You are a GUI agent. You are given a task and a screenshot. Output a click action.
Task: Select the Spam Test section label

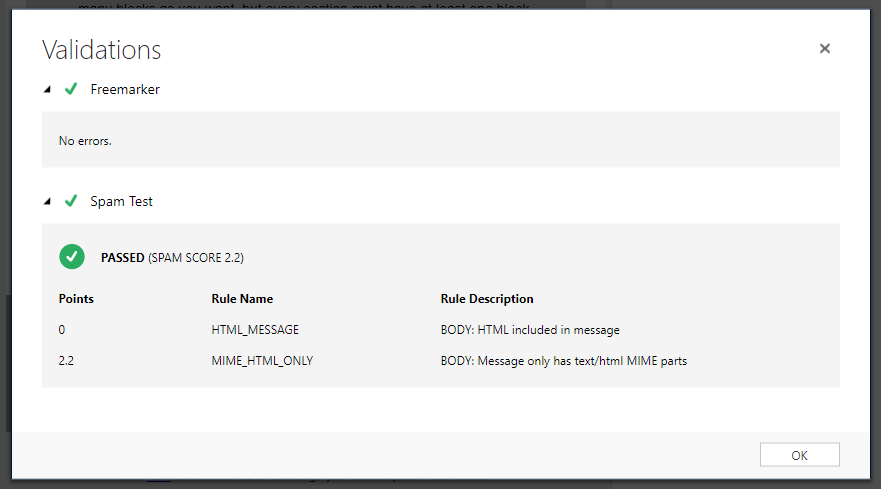coord(122,201)
